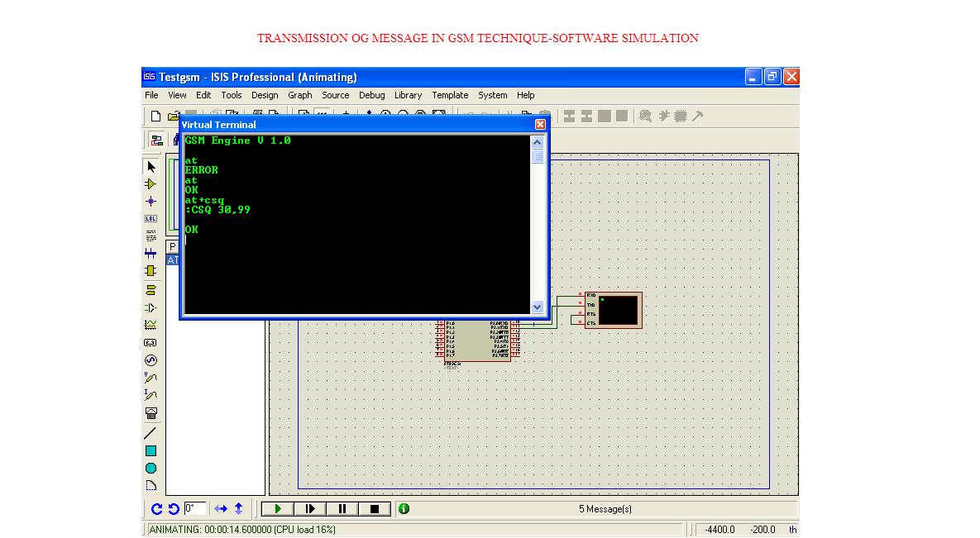
Task: Open the File menu
Action: click(152, 95)
